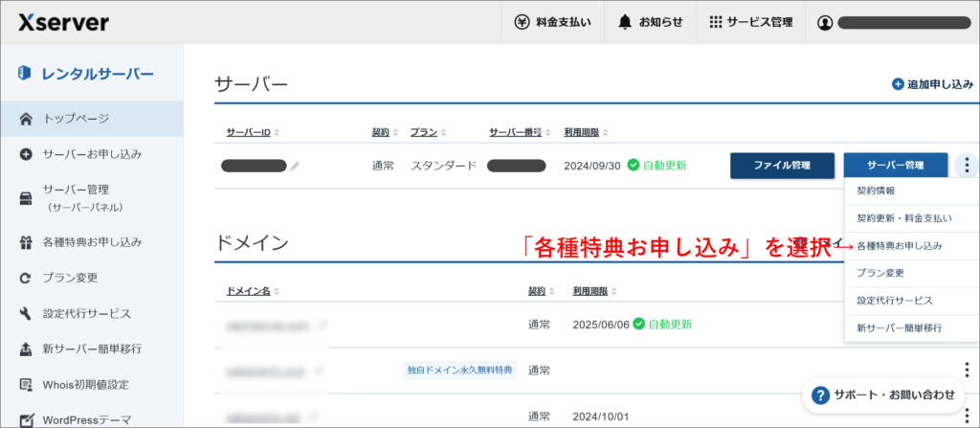The height and width of the screenshot is (428, 980).
Task: Select 契約情報 from the dropdown menu
Action: [912, 191]
